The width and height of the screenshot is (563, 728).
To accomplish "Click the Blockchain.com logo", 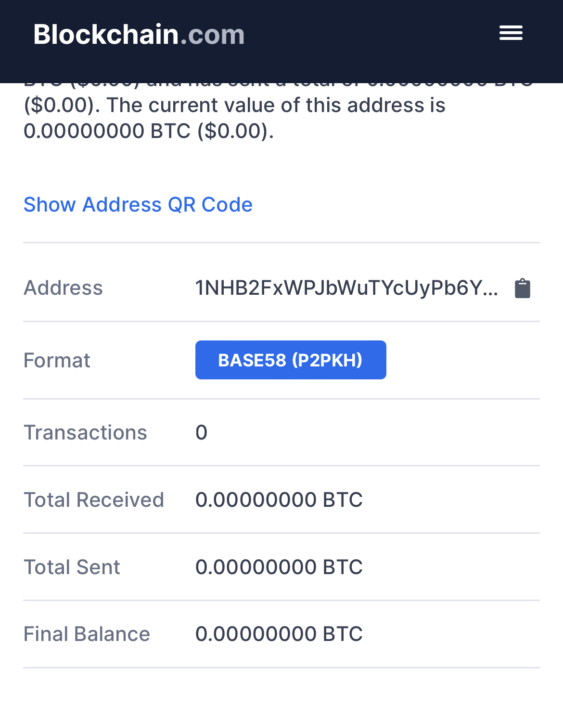I will point(139,35).
